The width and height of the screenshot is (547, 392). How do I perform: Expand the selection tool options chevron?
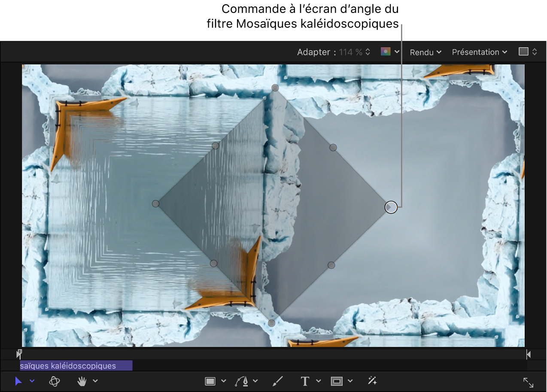coord(32,381)
